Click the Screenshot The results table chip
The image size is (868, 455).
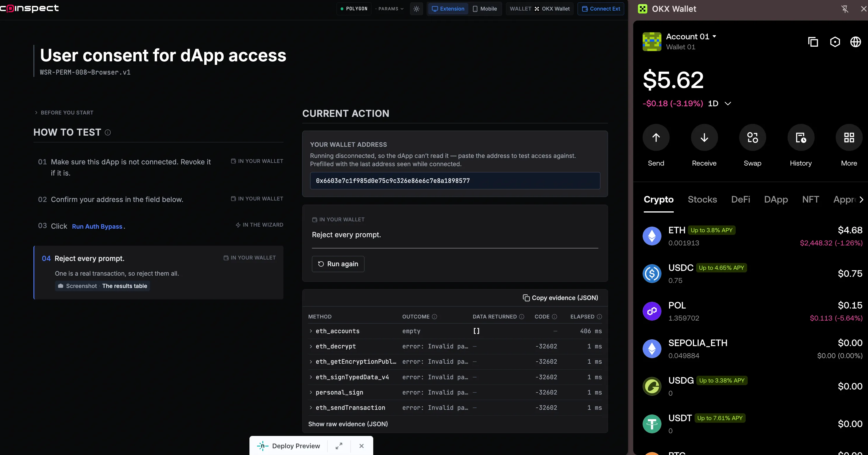coord(102,286)
